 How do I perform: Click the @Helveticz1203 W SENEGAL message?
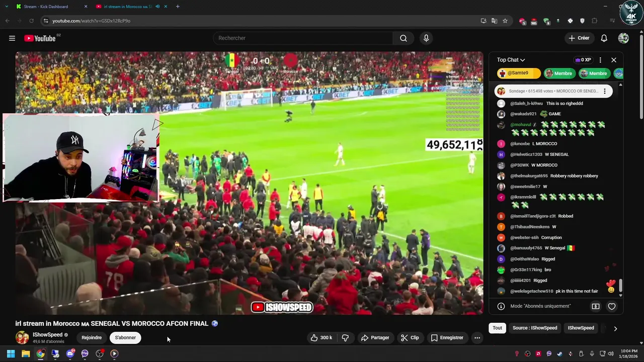(x=533, y=154)
